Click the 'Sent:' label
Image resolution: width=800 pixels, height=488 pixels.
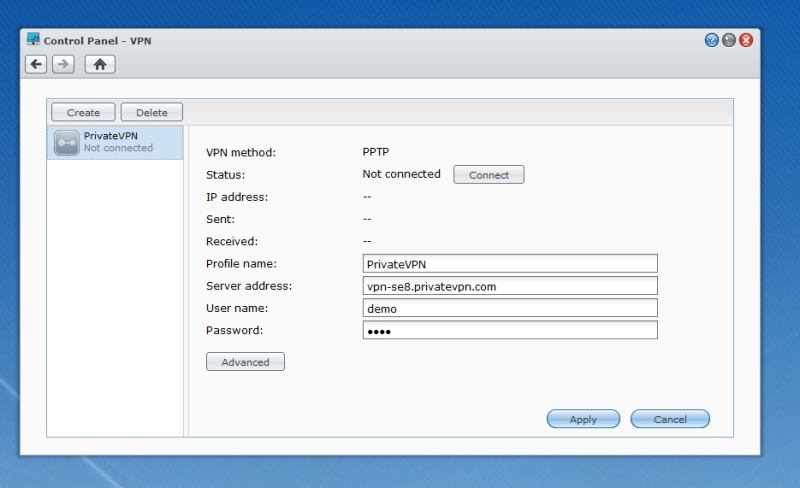coord(220,219)
